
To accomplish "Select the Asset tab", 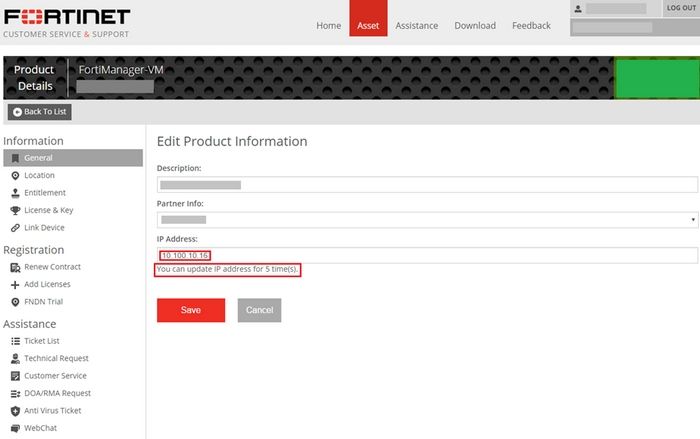I will pyautogui.click(x=368, y=18).
